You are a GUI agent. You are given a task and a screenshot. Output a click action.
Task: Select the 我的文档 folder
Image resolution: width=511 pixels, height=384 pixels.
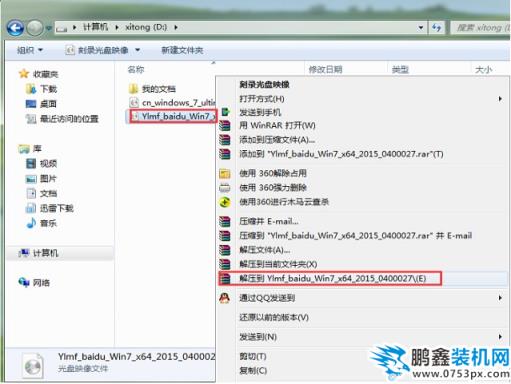point(152,89)
